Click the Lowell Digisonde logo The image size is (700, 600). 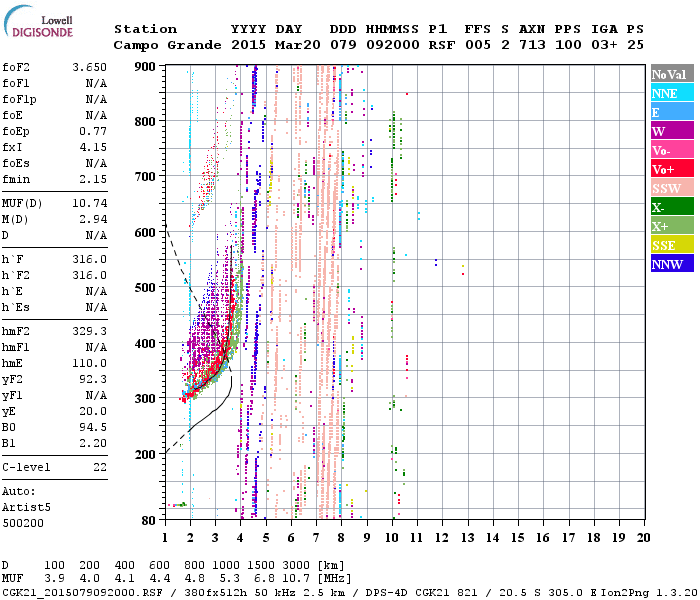coord(38,21)
